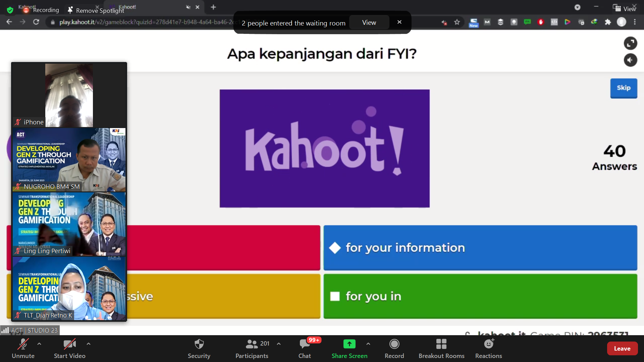
Task: Expand video options arrow beside Start Video
Action: (89, 344)
